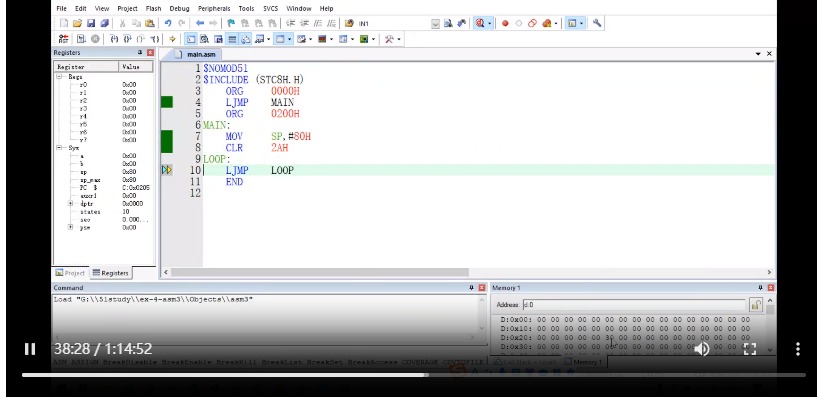
Task: Click the Reset CPU icon in debug toolbar
Action: point(63,39)
